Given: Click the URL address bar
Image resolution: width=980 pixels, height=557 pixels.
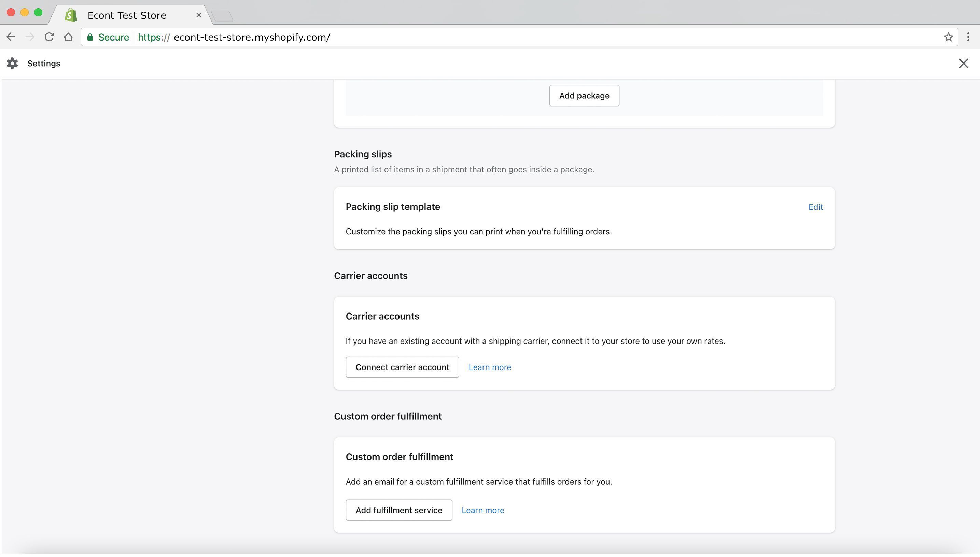Looking at the screenshot, I should (x=535, y=37).
